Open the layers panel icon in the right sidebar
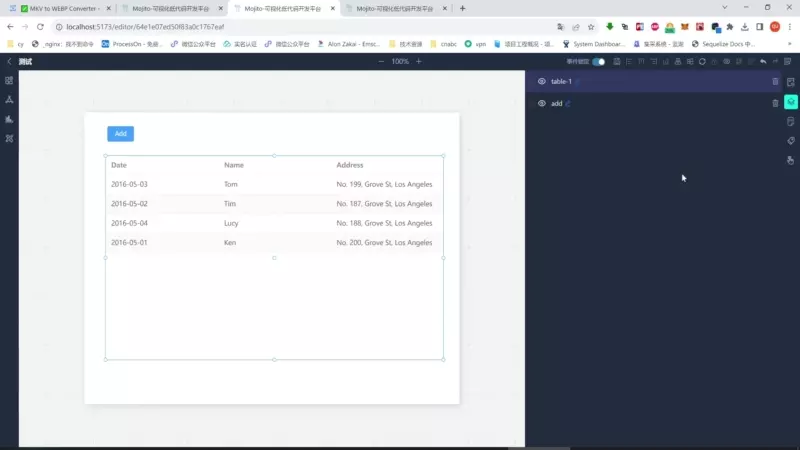Image resolution: width=800 pixels, height=450 pixels. (791, 102)
